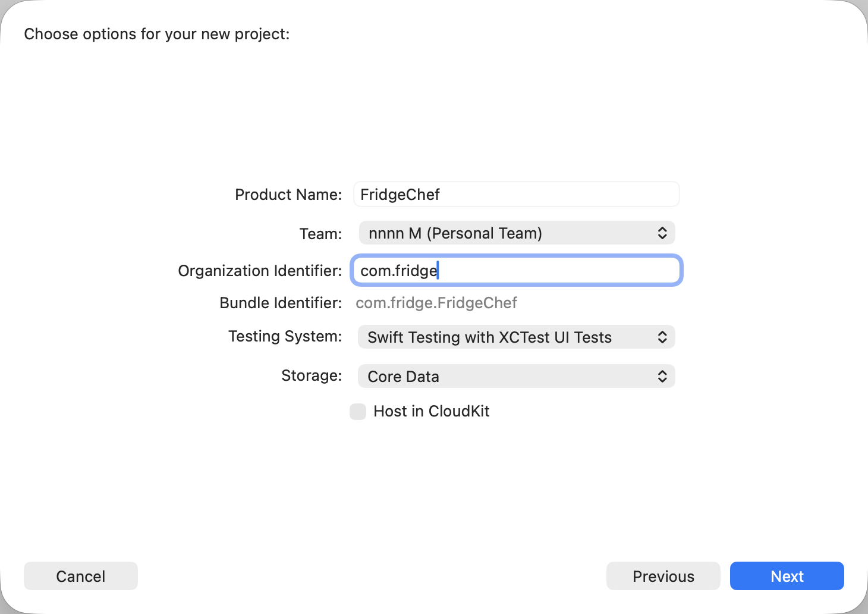868x614 pixels.
Task: Click the "Storage:" label
Action: click(x=311, y=376)
